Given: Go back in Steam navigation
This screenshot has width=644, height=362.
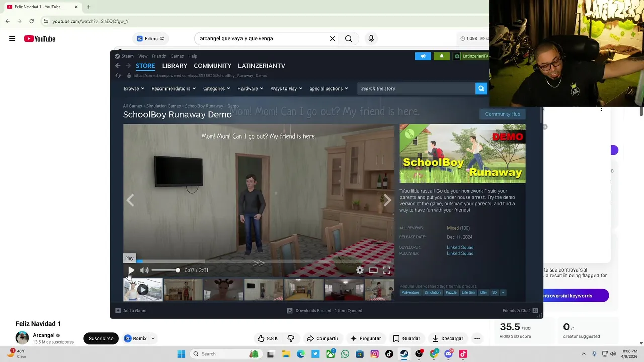Looking at the screenshot, I should (118, 66).
